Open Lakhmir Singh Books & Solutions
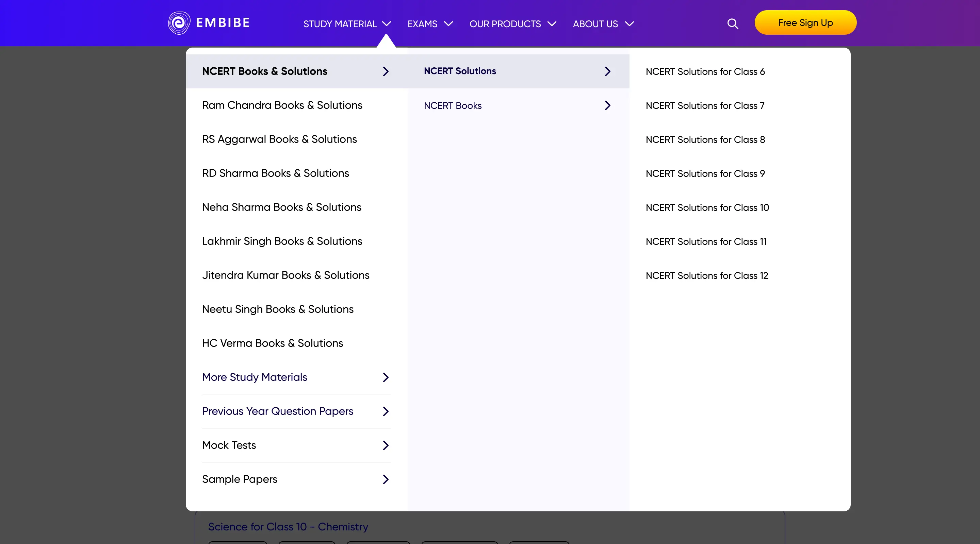The width and height of the screenshot is (980, 544). [x=282, y=241]
